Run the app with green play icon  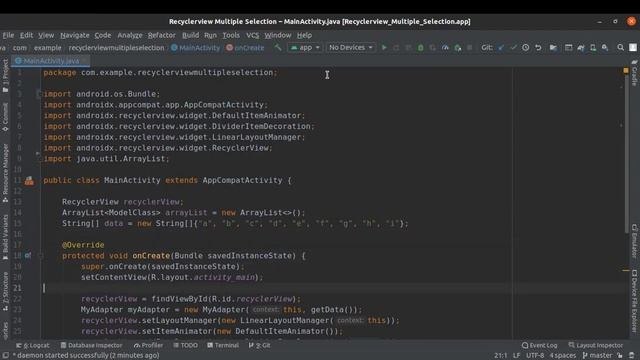384,48
